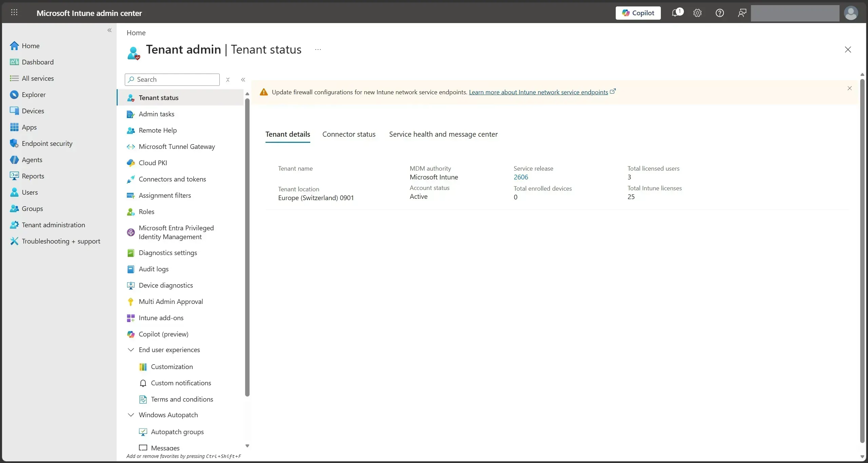This screenshot has width=868, height=463.
Task: Open Device diagnostics icon
Action: [131, 285]
